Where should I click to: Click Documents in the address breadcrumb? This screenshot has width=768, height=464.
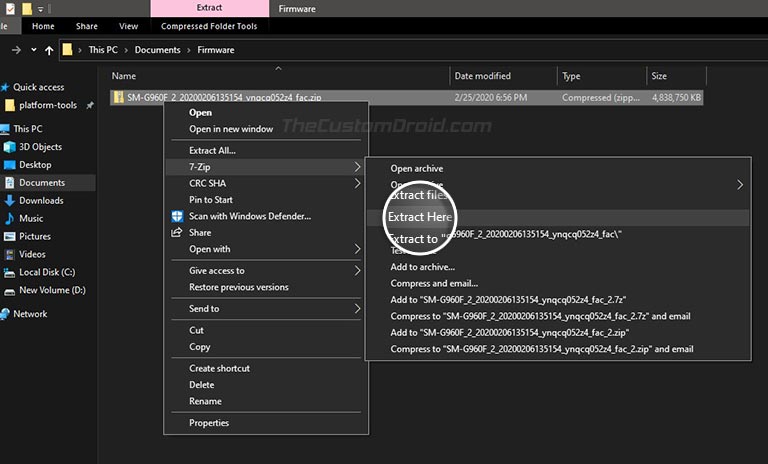(157, 50)
